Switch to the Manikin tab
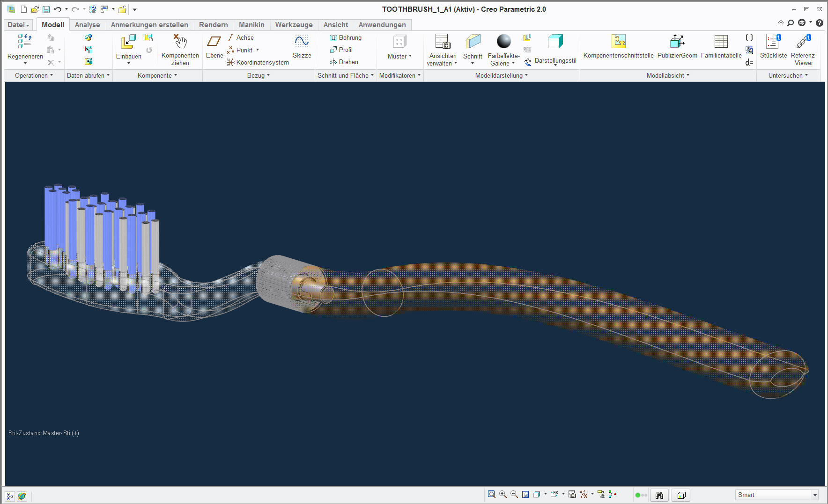This screenshot has height=504, width=828. [251, 25]
